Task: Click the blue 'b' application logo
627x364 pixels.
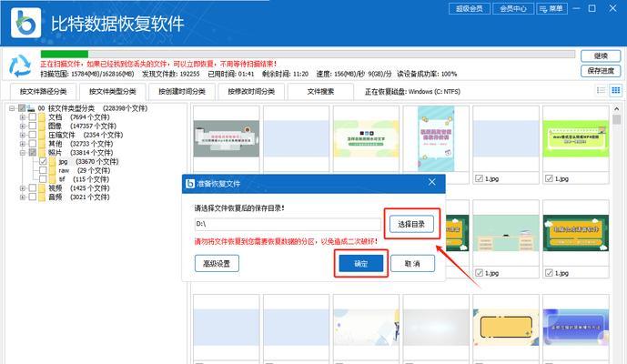Action: click(x=25, y=23)
